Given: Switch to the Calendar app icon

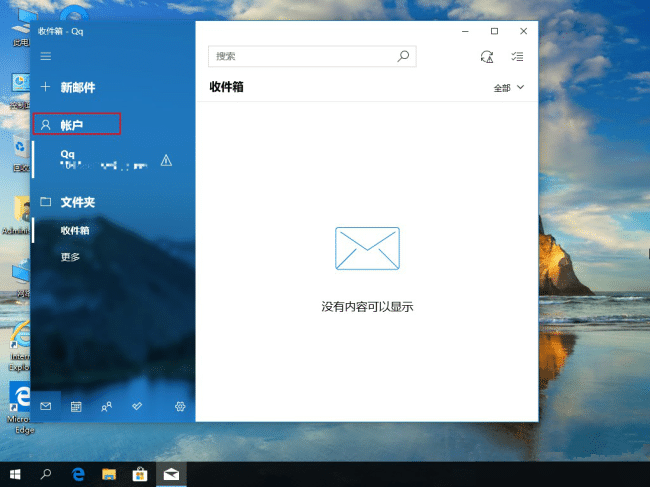Looking at the screenshot, I should click(76, 407).
